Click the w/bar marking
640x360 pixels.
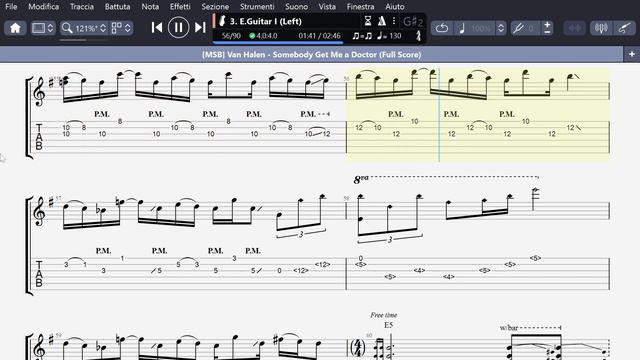tap(509, 328)
